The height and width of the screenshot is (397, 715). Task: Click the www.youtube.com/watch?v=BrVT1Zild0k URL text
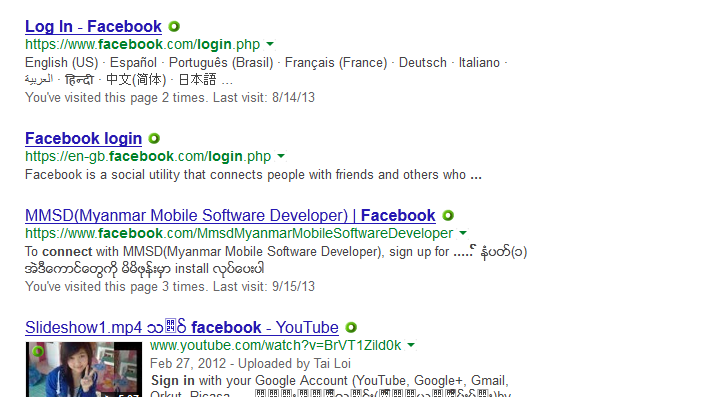pos(275,345)
